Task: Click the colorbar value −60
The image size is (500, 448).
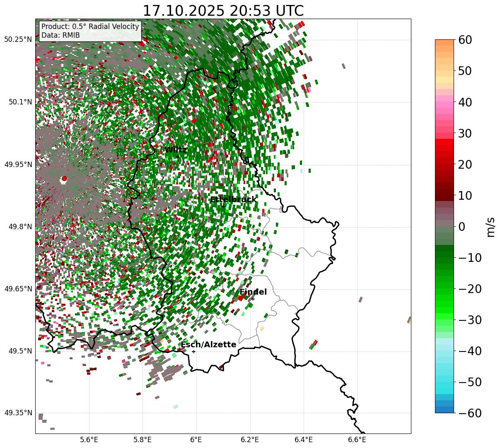Action: (469, 413)
